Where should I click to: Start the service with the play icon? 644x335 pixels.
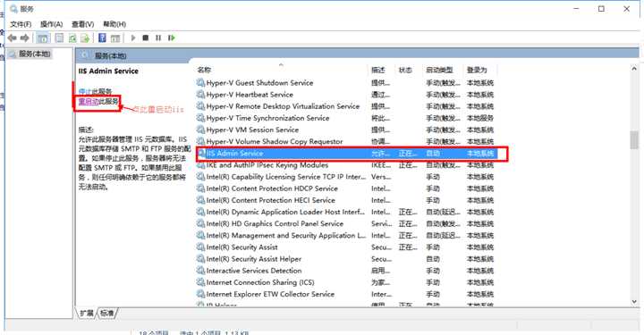coord(133,38)
